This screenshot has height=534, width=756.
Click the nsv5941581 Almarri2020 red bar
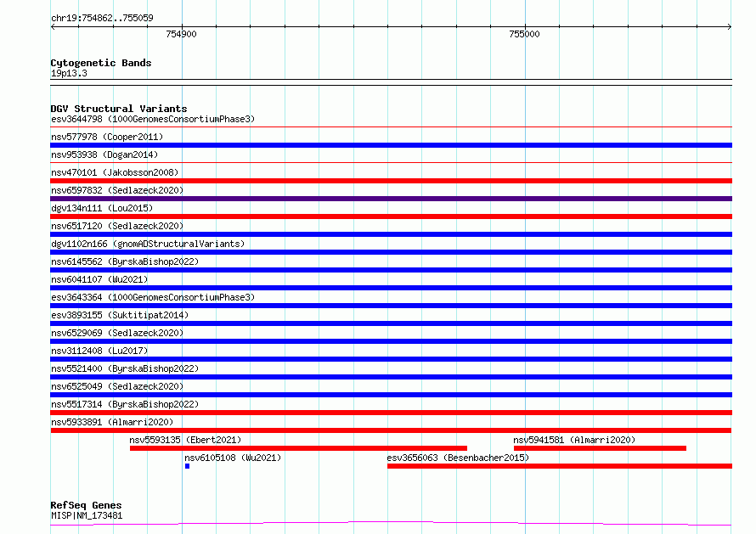click(600, 448)
